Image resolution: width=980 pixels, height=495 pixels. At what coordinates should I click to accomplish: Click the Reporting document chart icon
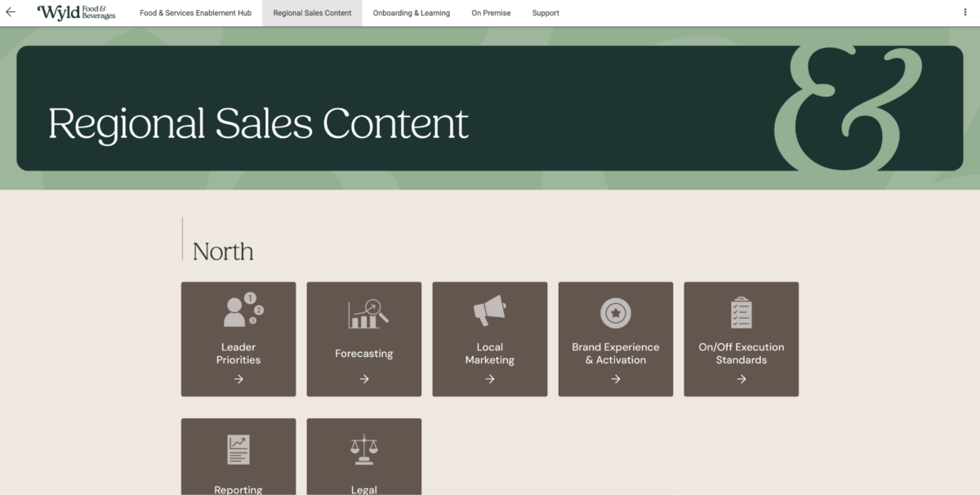(238, 449)
